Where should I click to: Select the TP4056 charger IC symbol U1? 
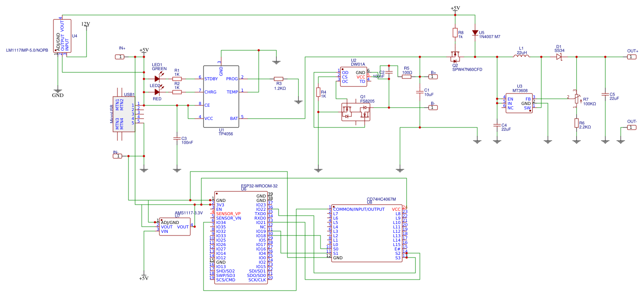221,97
